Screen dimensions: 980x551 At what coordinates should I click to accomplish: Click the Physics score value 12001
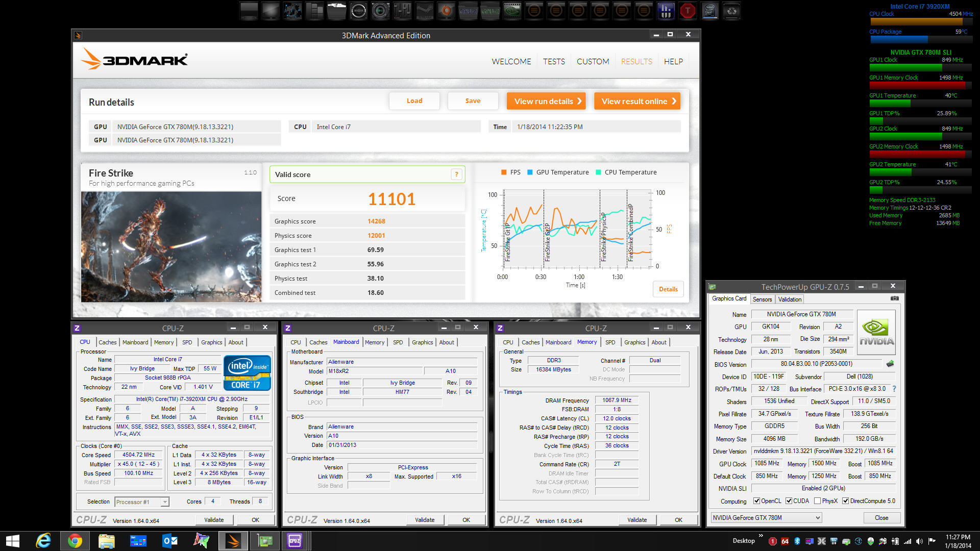pos(376,235)
